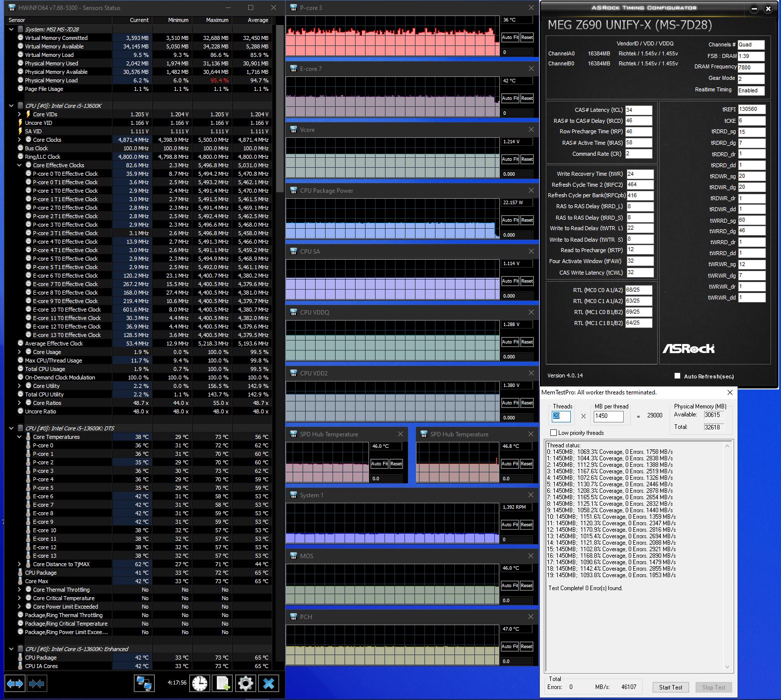Collapse the Core Temperatures list
Image resolution: width=781 pixels, height=700 pixels.
[19, 437]
